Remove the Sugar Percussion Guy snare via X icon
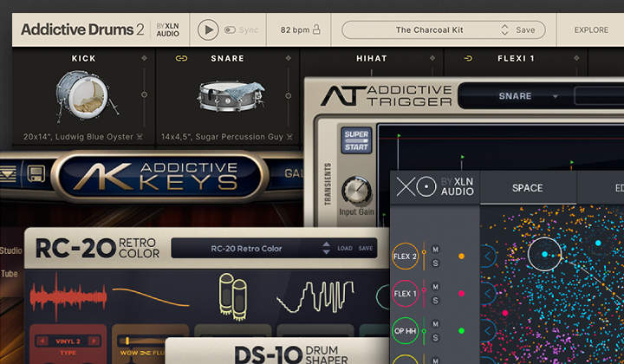624x364 pixels. coord(289,137)
